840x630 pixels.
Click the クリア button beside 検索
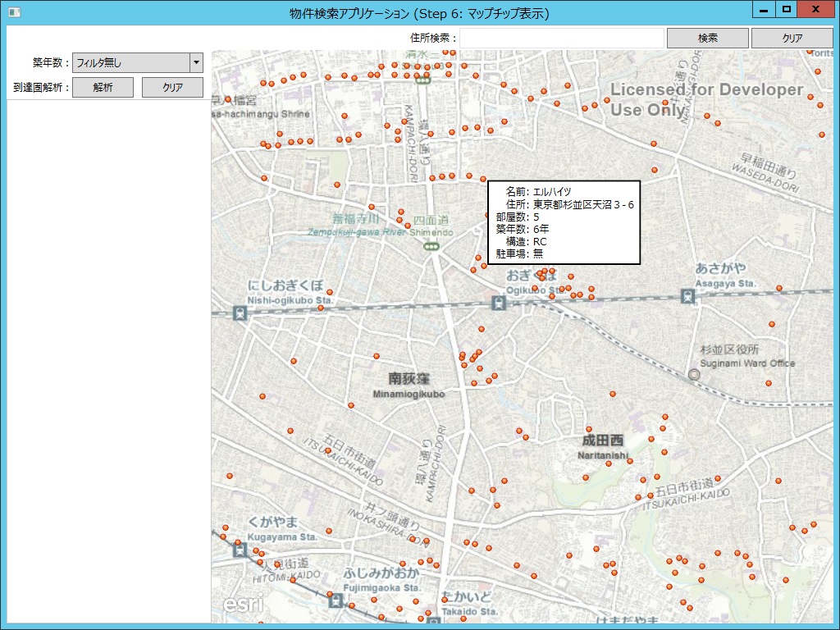(x=792, y=38)
